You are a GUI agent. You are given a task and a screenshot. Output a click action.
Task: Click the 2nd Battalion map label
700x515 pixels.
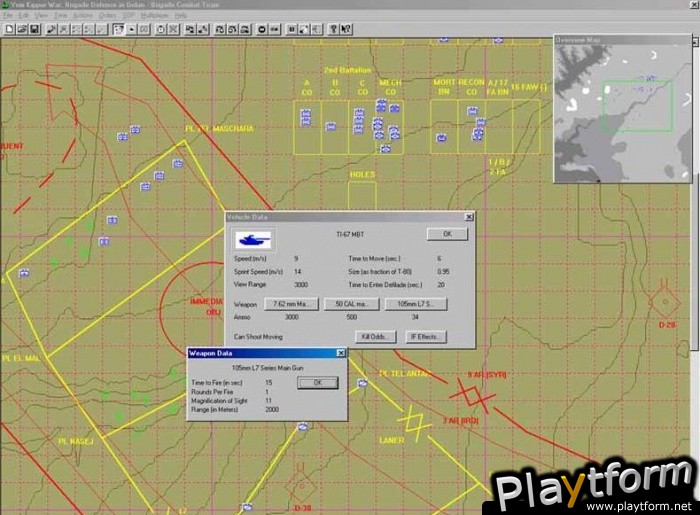347,70
